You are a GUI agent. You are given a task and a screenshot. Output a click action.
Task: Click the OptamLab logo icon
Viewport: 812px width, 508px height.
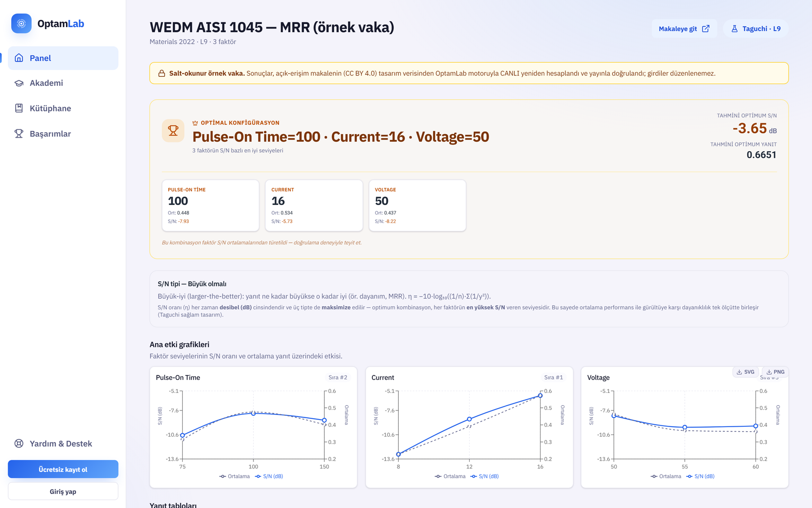coord(21,23)
